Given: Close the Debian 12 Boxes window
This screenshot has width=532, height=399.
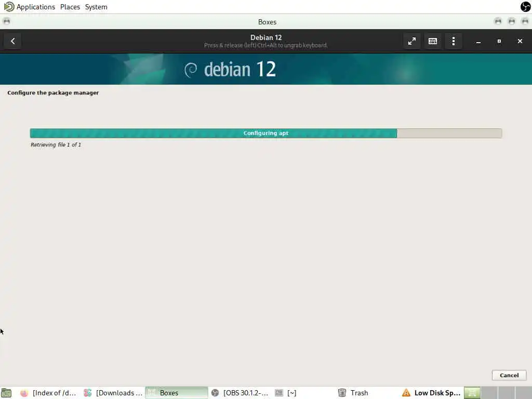Looking at the screenshot, I should coord(520,41).
